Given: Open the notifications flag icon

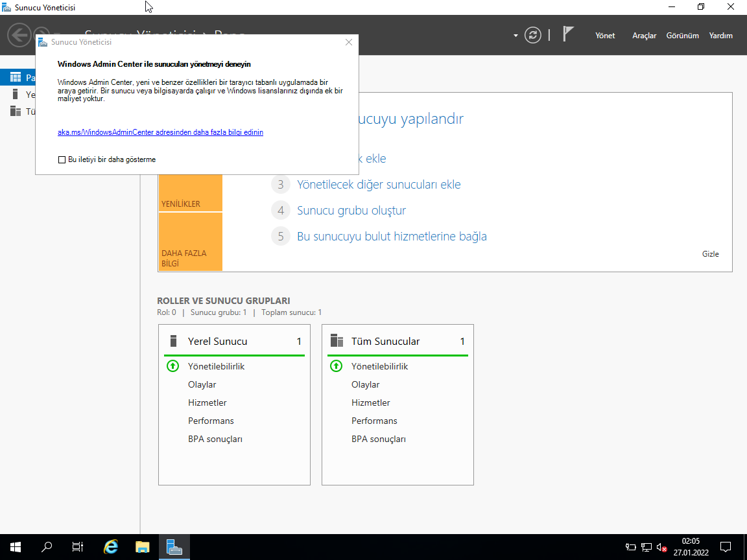Looking at the screenshot, I should point(568,34).
